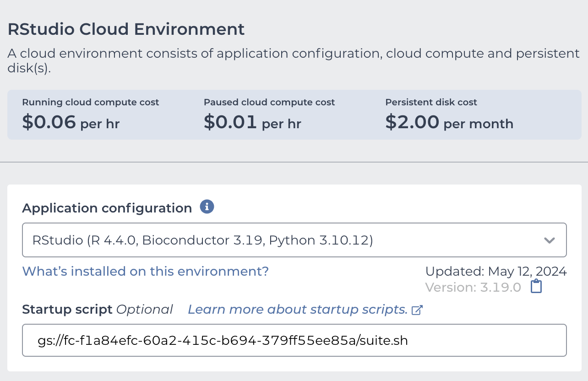The height and width of the screenshot is (381, 588).
Task: Click the "RStudio Cloud Environment" heading
Action: tap(126, 29)
